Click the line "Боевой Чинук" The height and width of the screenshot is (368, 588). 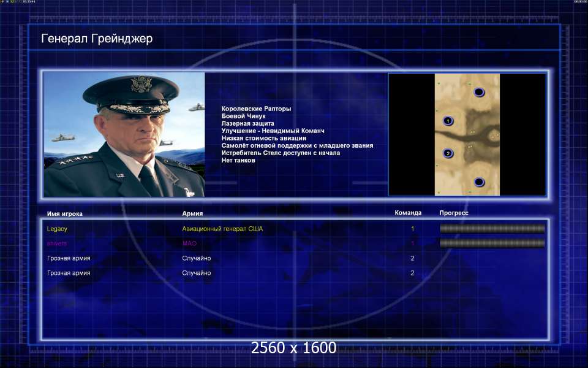click(x=243, y=116)
